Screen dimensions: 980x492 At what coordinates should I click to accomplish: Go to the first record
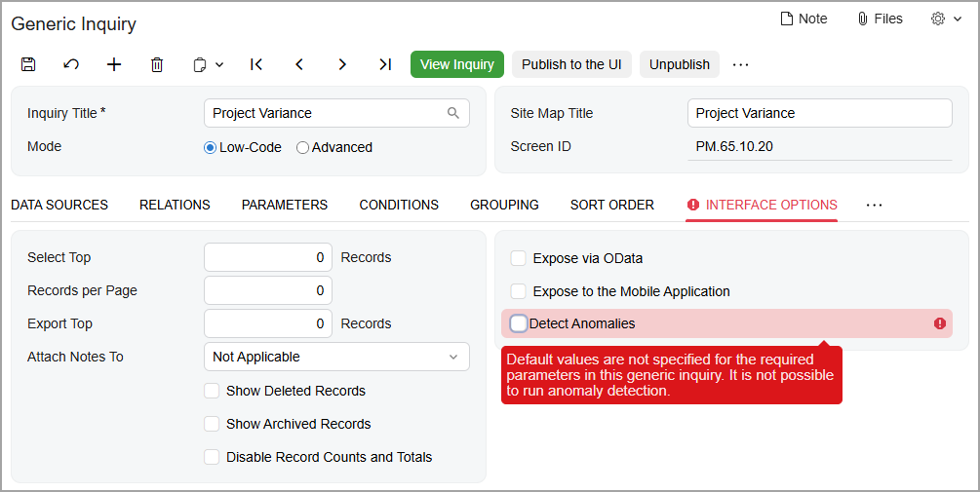pyautogui.click(x=256, y=64)
